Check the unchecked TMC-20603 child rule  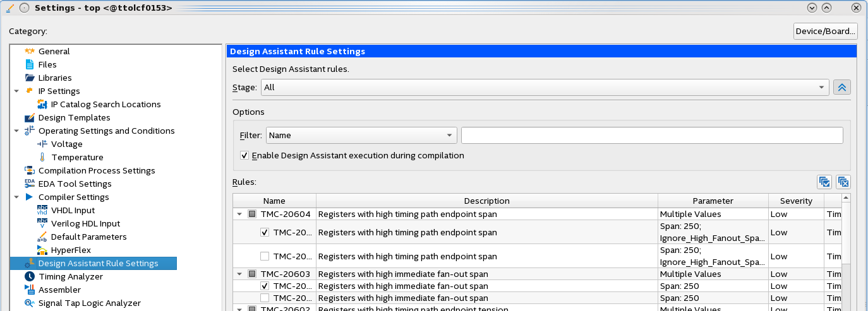[265, 298]
